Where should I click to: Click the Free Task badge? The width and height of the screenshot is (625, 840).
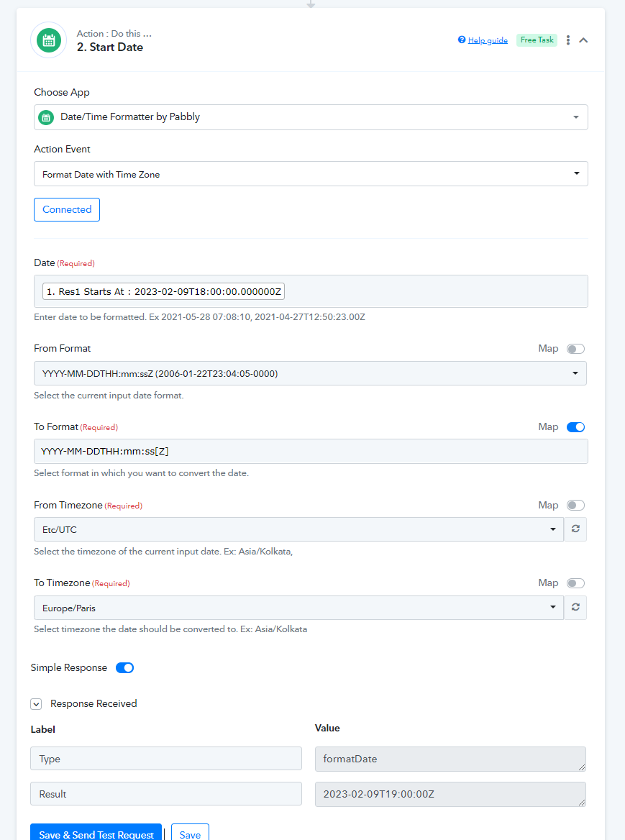click(x=537, y=40)
